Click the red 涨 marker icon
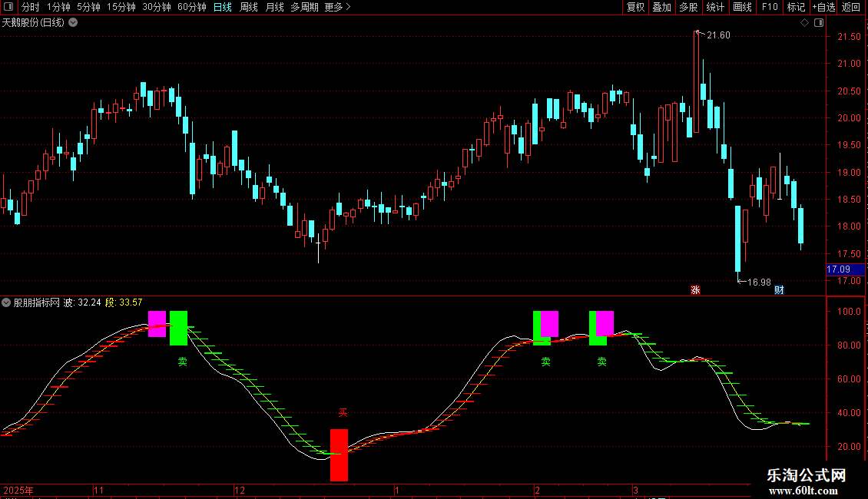The height and width of the screenshot is (499, 868). (695, 290)
